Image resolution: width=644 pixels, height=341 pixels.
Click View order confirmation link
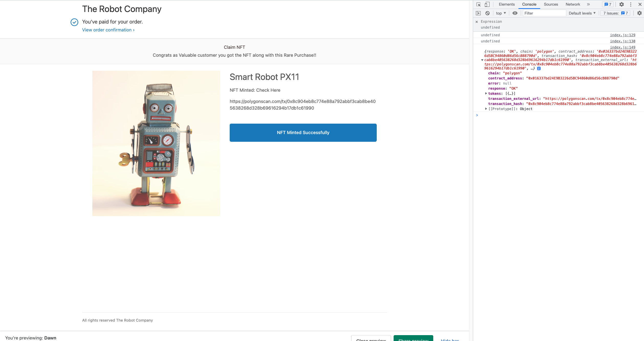tap(108, 30)
